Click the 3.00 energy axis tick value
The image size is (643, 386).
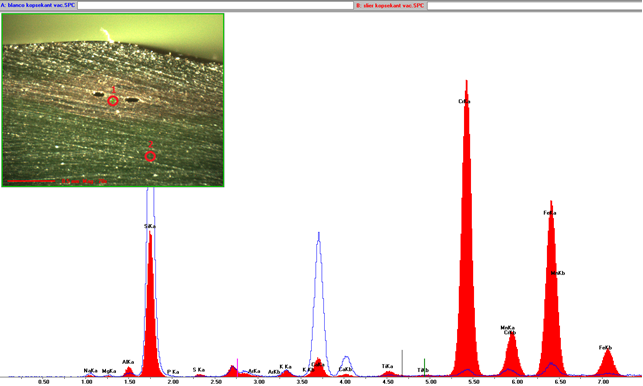pos(259,382)
